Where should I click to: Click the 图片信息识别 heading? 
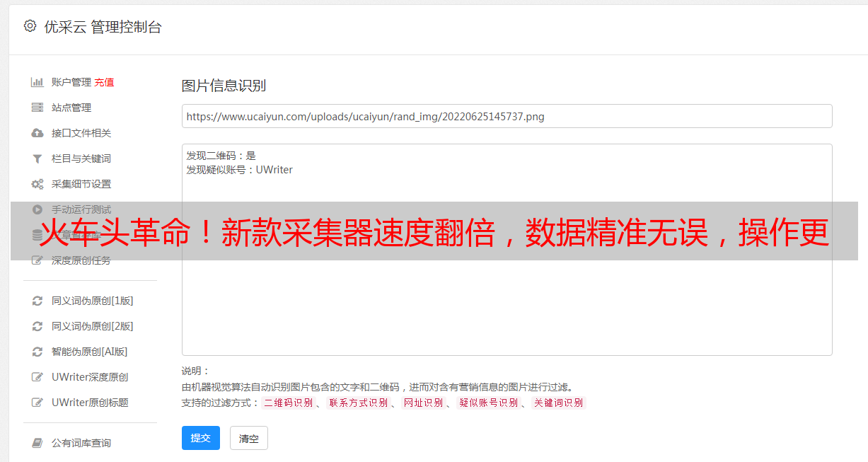tap(224, 86)
